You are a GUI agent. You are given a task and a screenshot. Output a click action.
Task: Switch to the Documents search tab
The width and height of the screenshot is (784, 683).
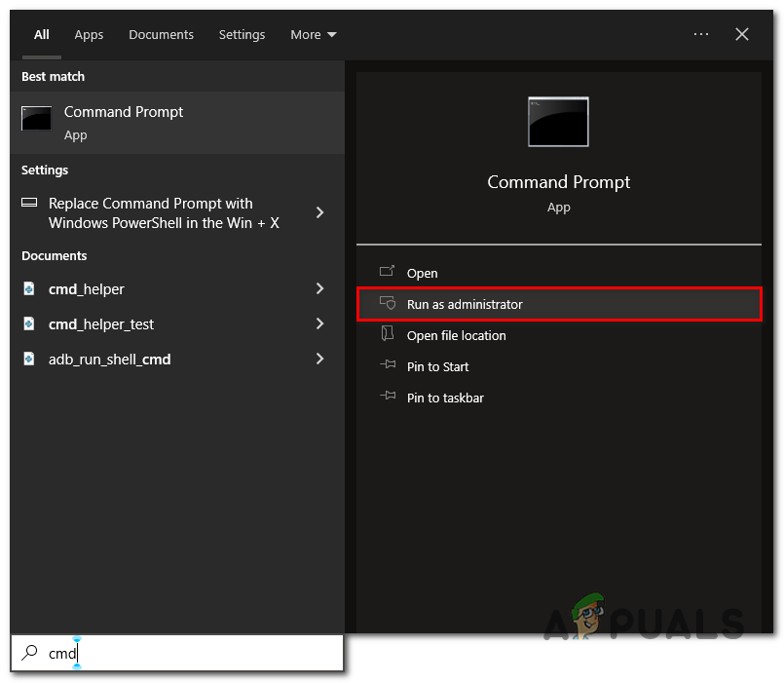pos(161,34)
